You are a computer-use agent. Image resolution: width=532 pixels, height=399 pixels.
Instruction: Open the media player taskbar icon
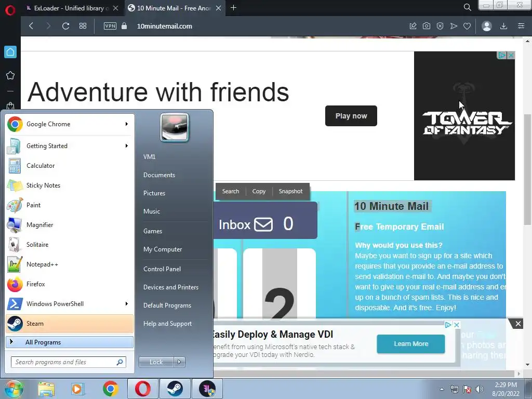77,389
